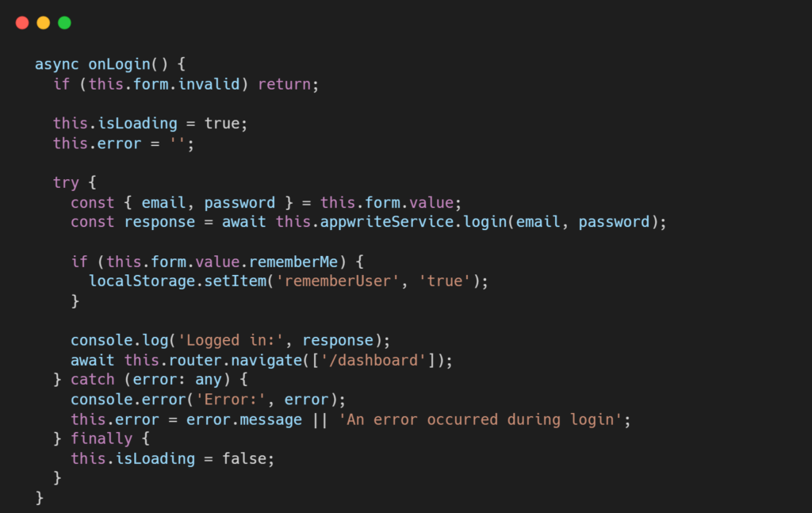This screenshot has height=513, width=812.
Task: Click the 'Logged in:' string
Action: pos(231,341)
